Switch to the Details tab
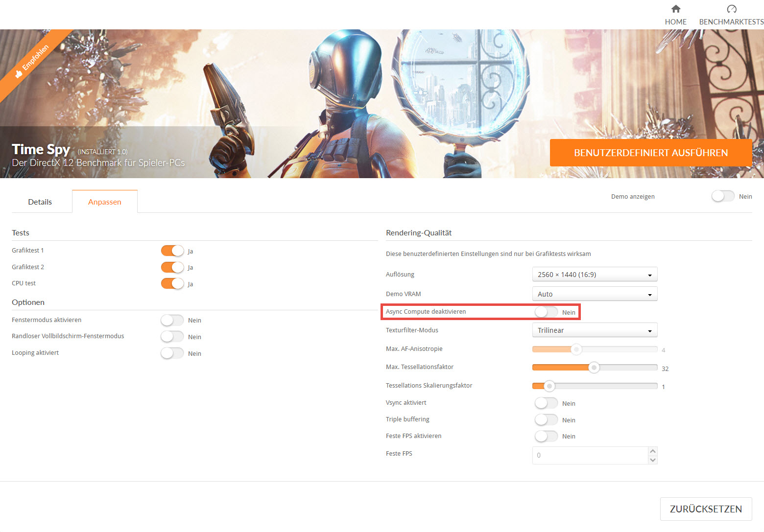 pos(40,202)
